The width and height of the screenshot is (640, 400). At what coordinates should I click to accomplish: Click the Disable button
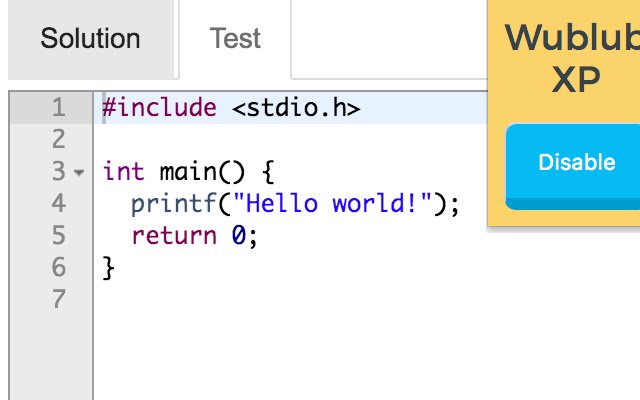coord(573,167)
